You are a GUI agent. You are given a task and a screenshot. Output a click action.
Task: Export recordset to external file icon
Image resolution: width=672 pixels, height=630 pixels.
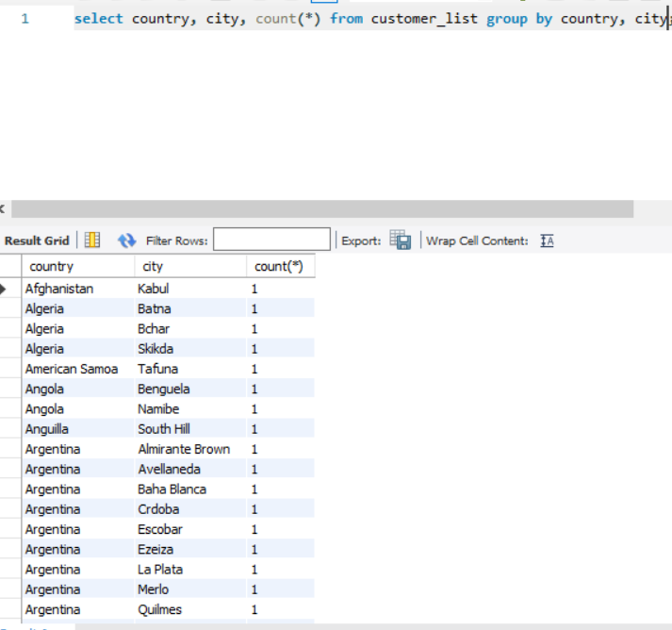pyautogui.click(x=401, y=240)
